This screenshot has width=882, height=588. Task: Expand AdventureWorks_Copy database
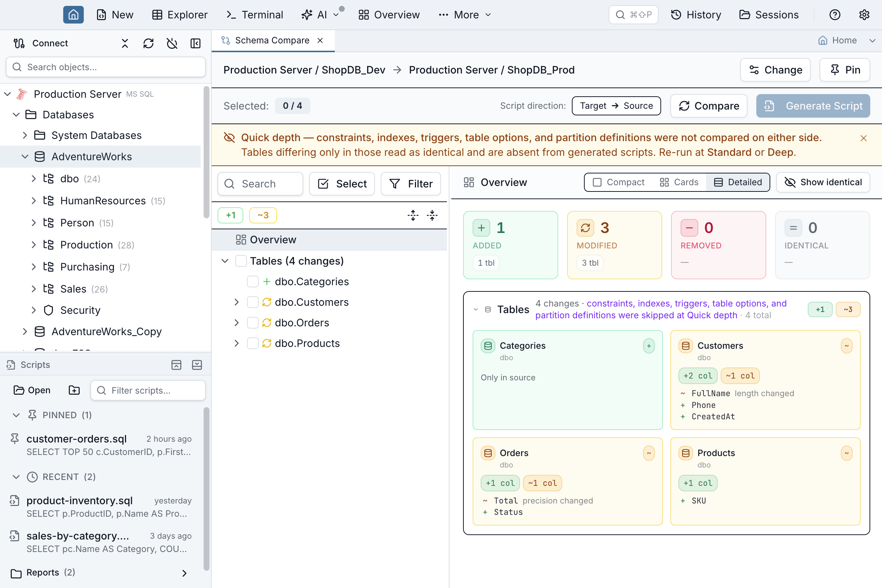[25, 331]
